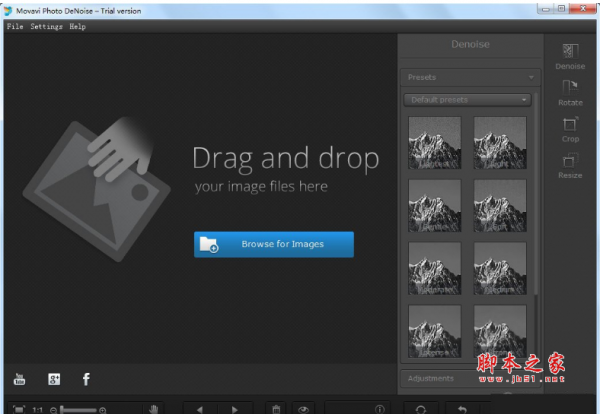Go to the previous image arrow
This screenshot has height=414, width=600.
click(x=200, y=409)
